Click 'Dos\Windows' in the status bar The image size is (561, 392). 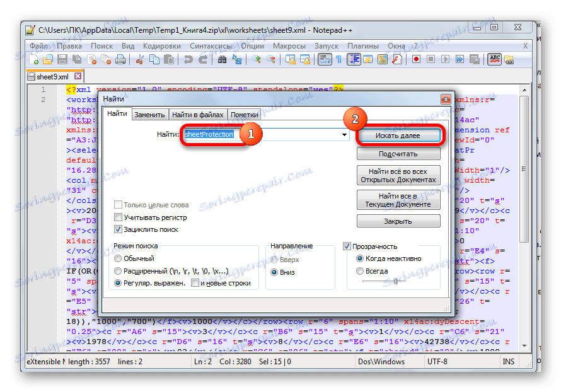tap(381, 362)
